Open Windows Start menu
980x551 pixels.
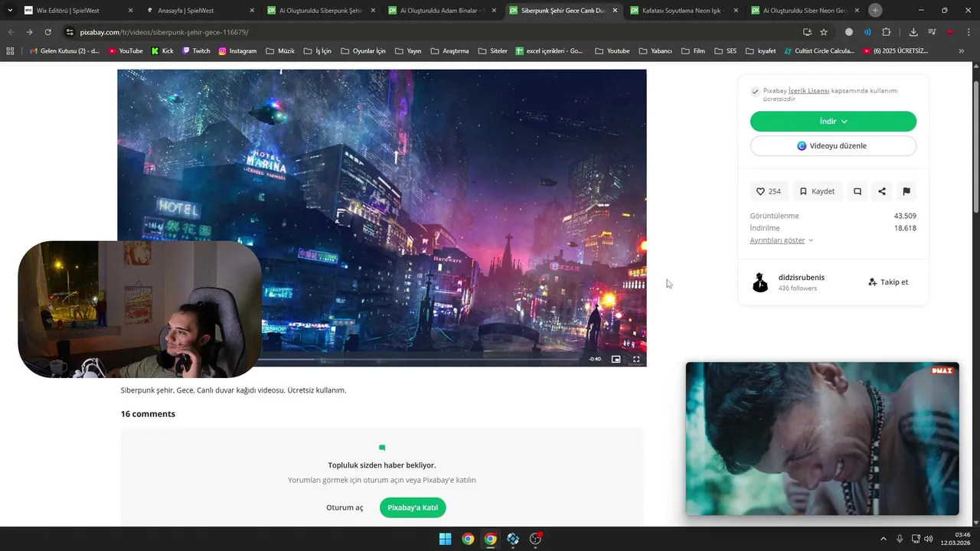pyautogui.click(x=445, y=539)
